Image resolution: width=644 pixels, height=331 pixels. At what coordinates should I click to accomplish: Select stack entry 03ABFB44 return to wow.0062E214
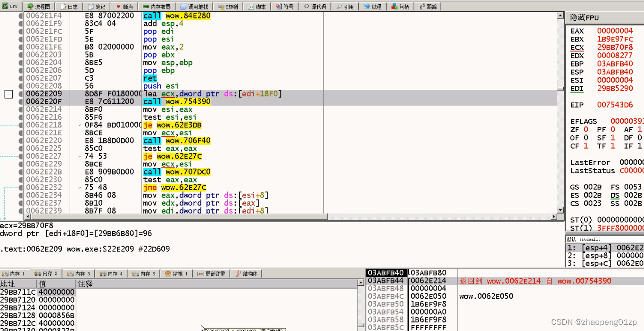tap(505, 281)
